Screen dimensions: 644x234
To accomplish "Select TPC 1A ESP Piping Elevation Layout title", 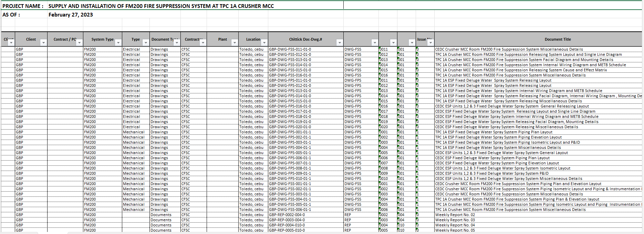I will [538, 137].
